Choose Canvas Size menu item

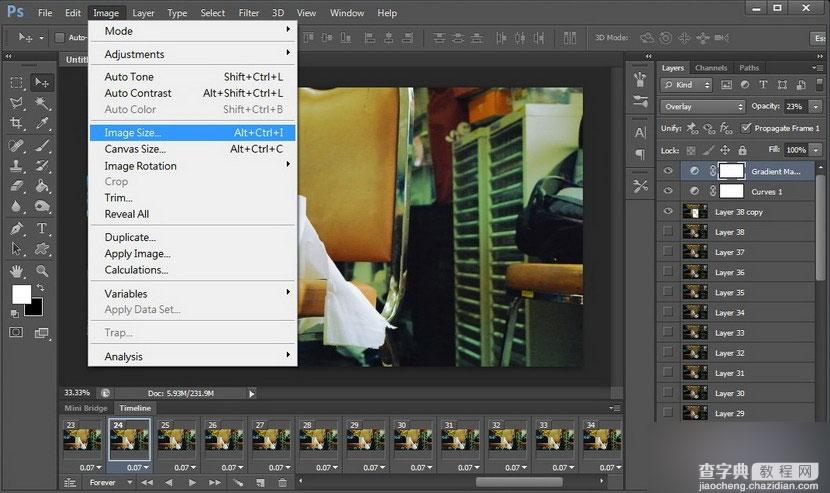[x=193, y=149]
